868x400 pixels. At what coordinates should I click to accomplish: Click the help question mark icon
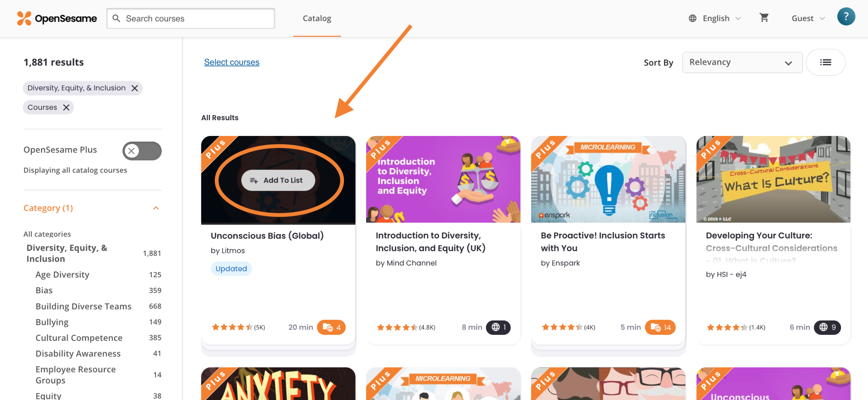(846, 16)
